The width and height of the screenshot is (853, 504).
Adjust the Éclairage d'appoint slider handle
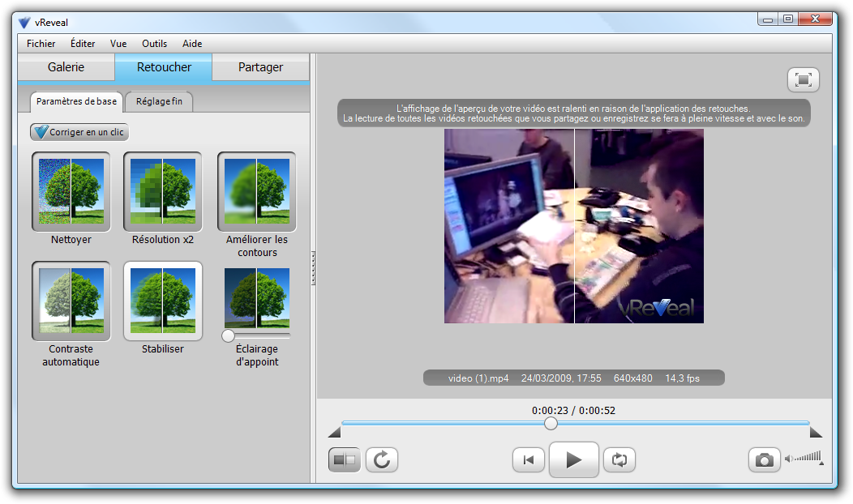pos(228,335)
